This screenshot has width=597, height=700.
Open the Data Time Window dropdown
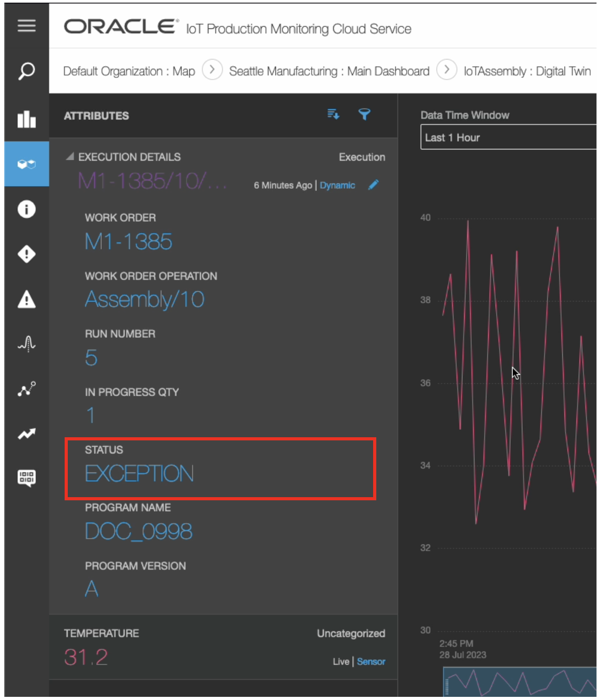508,137
